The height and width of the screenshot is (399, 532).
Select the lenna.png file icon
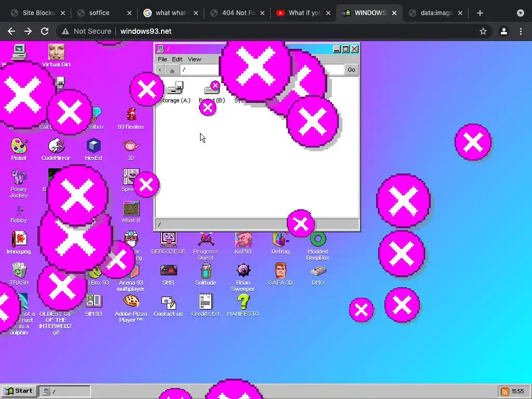click(x=19, y=243)
